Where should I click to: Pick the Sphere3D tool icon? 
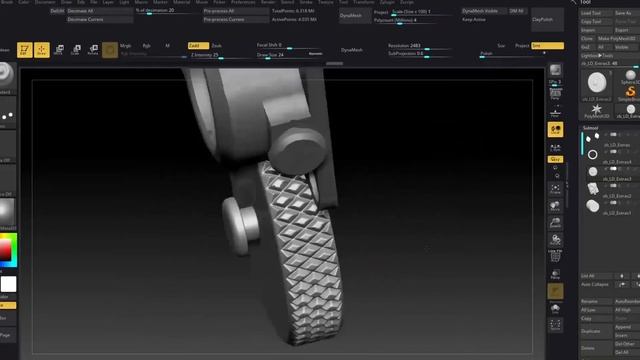630,76
